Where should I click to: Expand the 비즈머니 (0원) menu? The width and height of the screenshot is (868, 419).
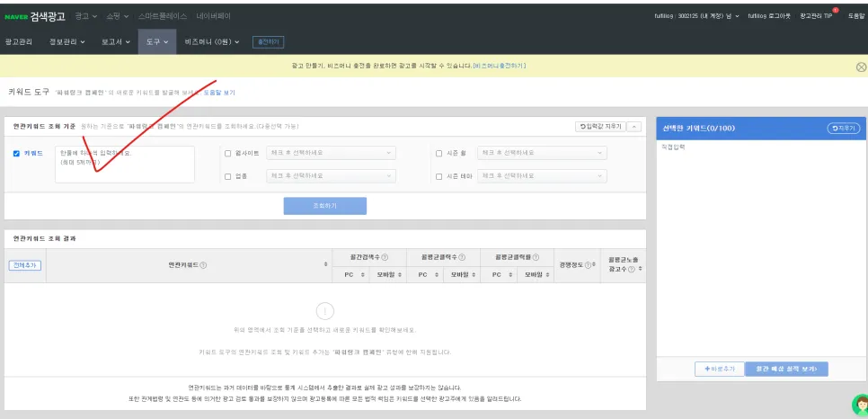[212, 41]
